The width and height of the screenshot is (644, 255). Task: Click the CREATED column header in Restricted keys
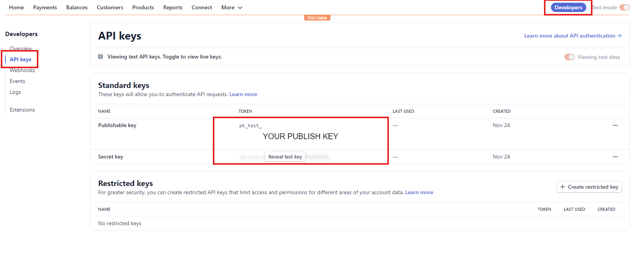click(x=606, y=209)
